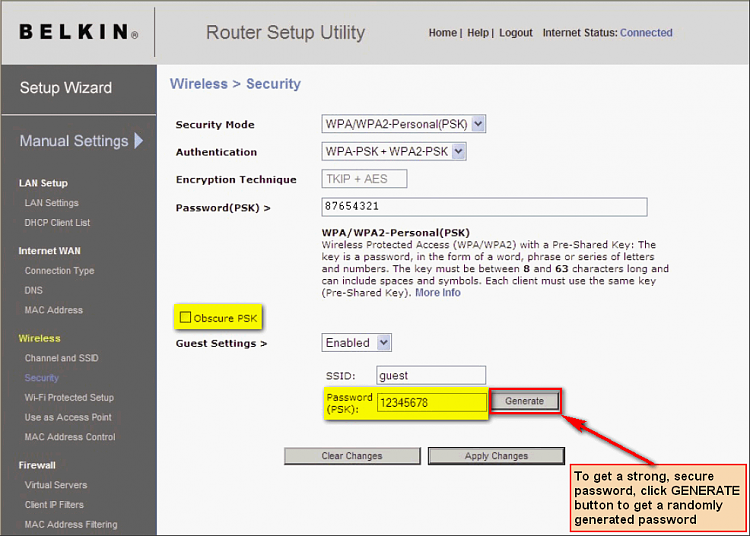Open DHCP Client List

click(57, 223)
